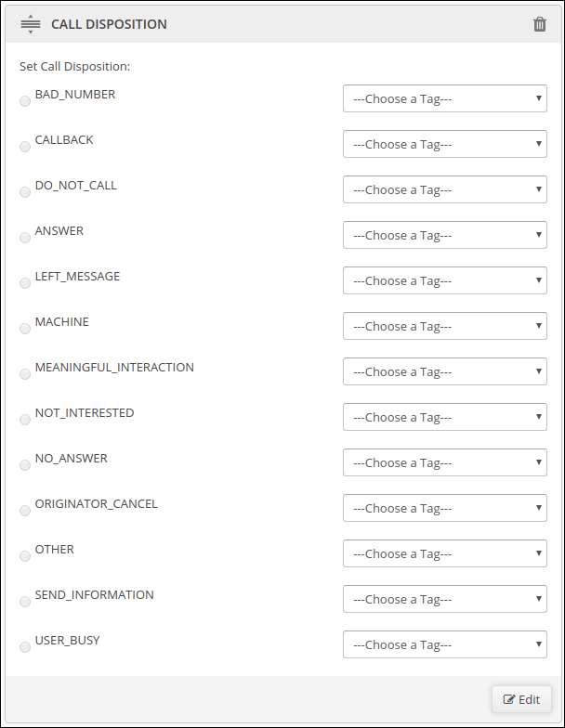Screen dimensions: 565x728
Task: Expand the Choose a Tag list for NO_ANSWER
Action: 444,462
